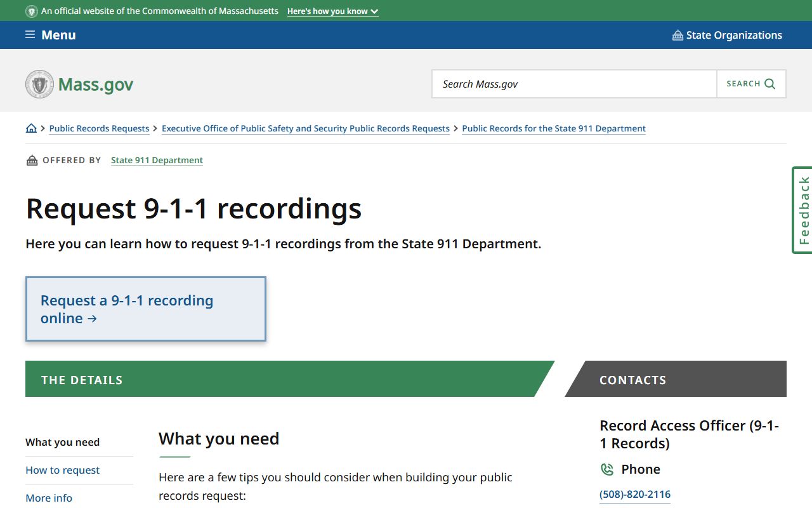Click the What you need section heading
The width and height of the screenshot is (812, 508).
click(219, 439)
